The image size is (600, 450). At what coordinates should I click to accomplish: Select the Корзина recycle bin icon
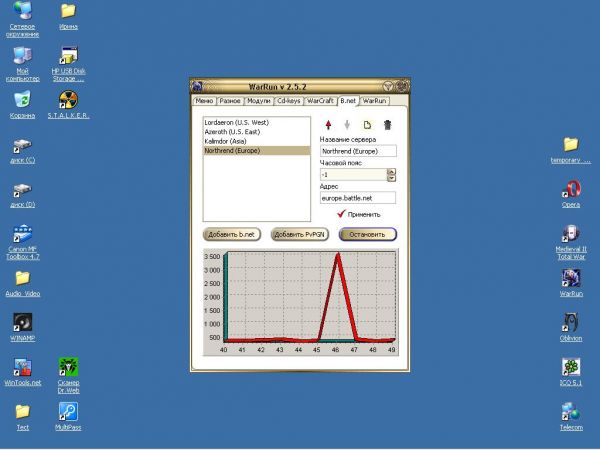click(22, 105)
